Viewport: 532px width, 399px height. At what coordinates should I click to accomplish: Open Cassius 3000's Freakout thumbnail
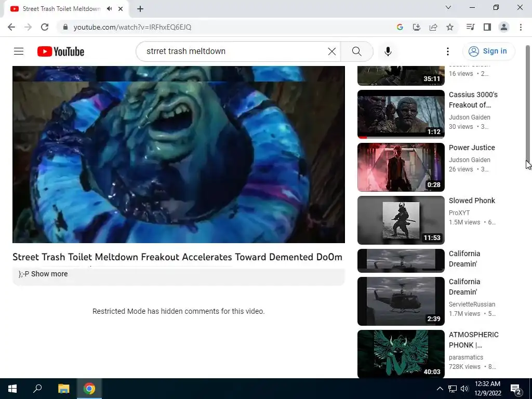(401, 114)
